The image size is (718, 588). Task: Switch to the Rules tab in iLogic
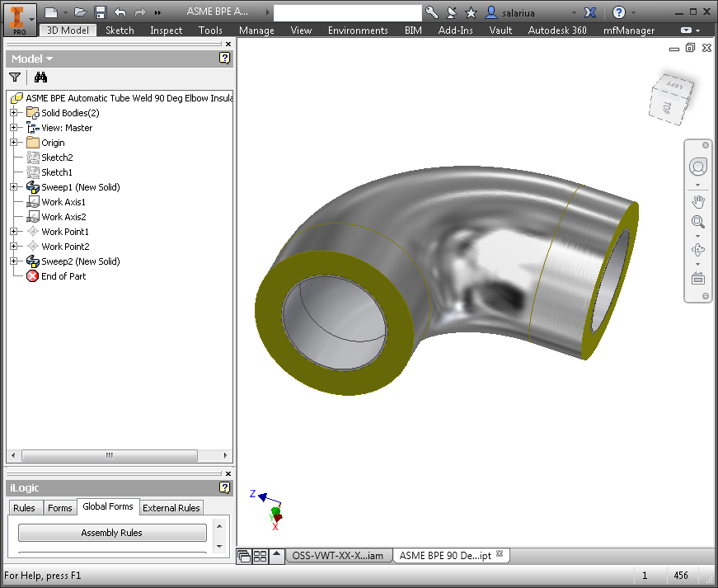[25, 508]
